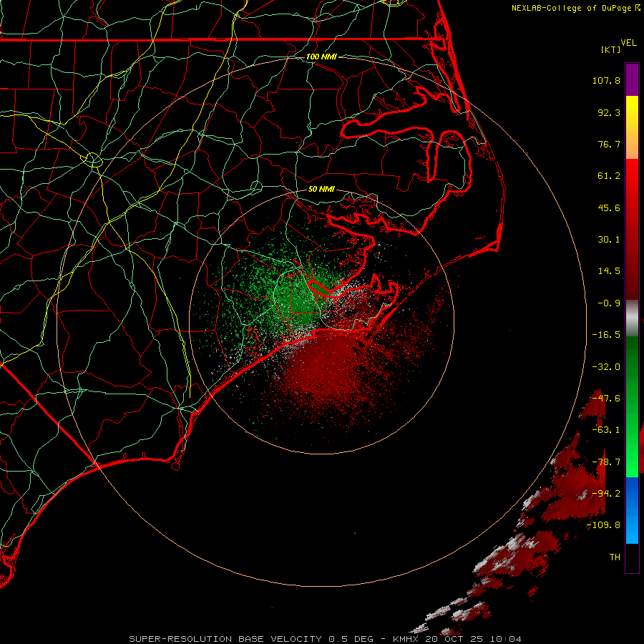The height and width of the screenshot is (644, 644).
Task: Click the 30.1 velocity scale value
Action: point(609,240)
